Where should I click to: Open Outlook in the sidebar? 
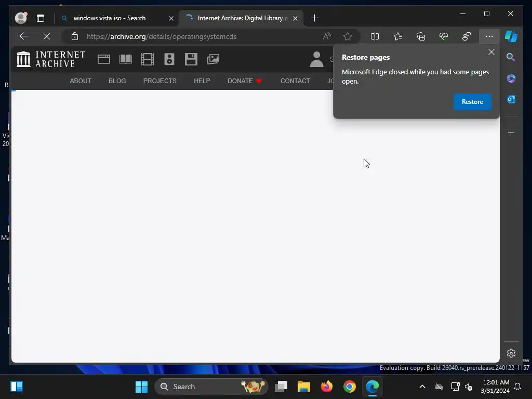(x=511, y=99)
